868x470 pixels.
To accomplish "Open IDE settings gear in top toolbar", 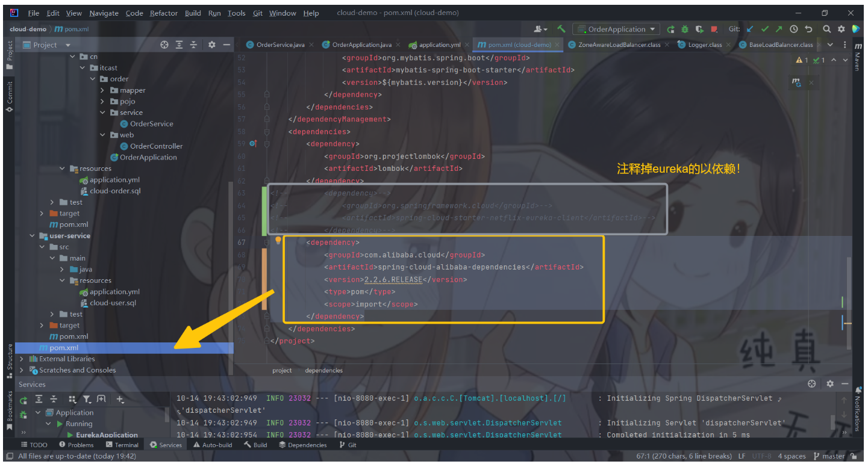I will point(841,29).
